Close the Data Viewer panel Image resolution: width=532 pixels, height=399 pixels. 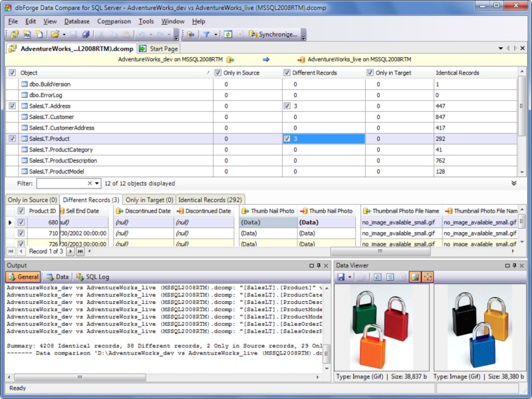pyautogui.click(x=522, y=265)
